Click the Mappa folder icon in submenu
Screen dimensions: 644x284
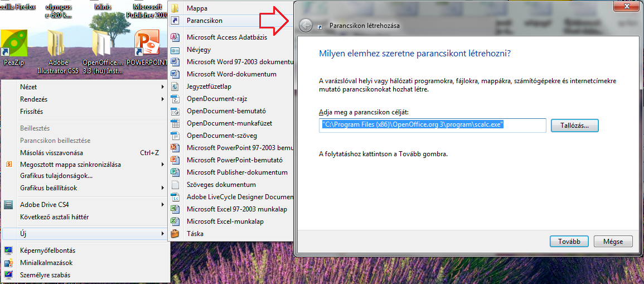pyautogui.click(x=176, y=8)
